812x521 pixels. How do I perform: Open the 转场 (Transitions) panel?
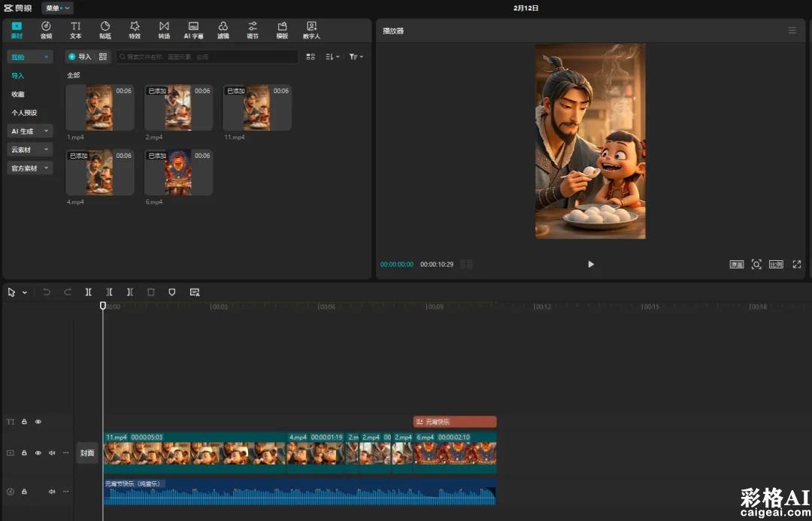coord(164,30)
